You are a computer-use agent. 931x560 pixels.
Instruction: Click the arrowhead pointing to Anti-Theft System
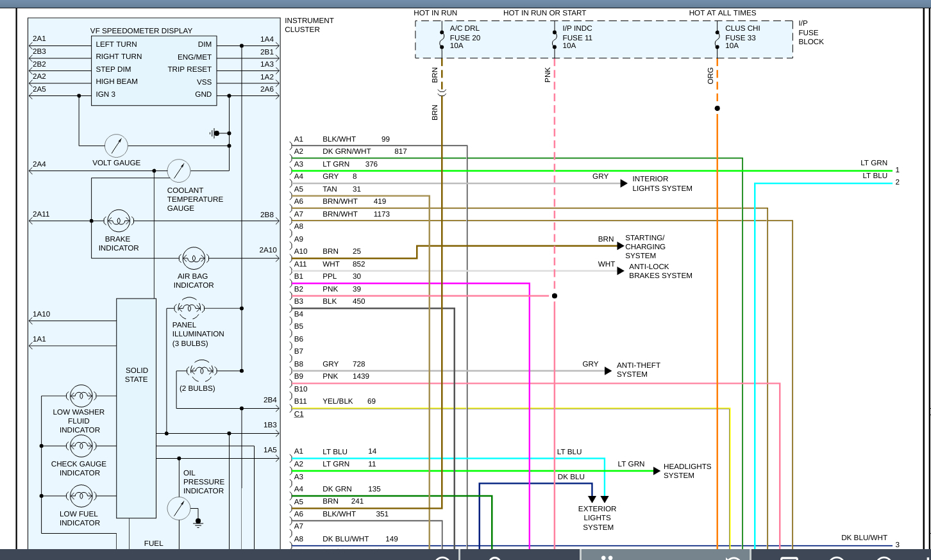[608, 371]
